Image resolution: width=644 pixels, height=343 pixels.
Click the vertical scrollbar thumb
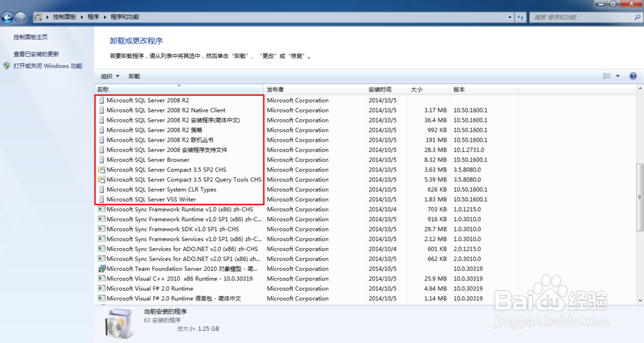(x=640, y=197)
